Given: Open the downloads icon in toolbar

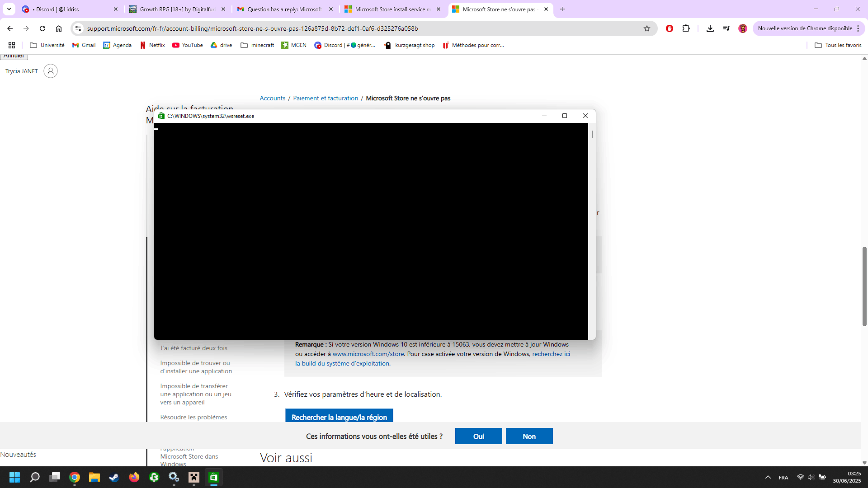Looking at the screenshot, I should tap(710, 28).
